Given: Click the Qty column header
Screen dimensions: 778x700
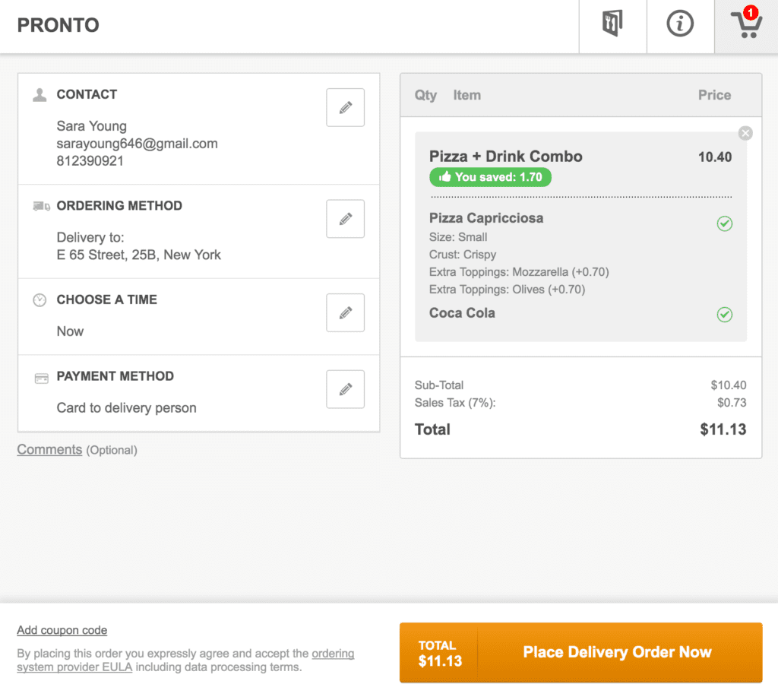Looking at the screenshot, I should (x=425, y=95).
